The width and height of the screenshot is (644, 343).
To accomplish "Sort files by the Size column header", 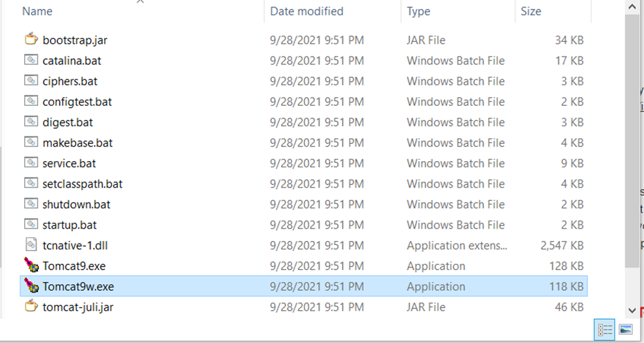I will coord(530,11).
